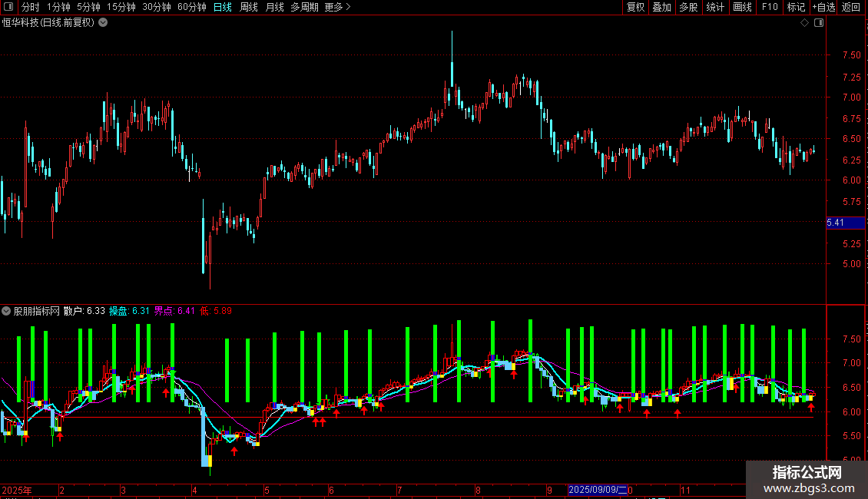Click the 股朋指标网 indicator name
Screen dimensions: 868x499
coord(37,311)
